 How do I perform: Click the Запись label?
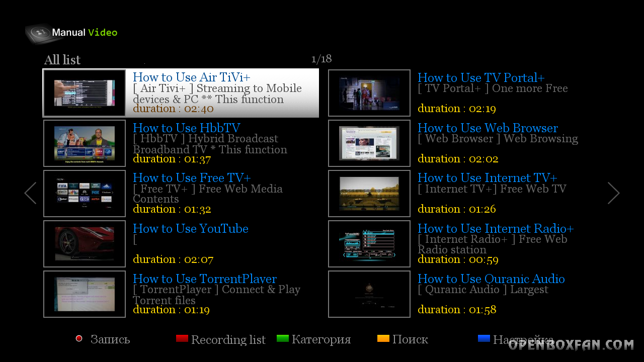110,339
